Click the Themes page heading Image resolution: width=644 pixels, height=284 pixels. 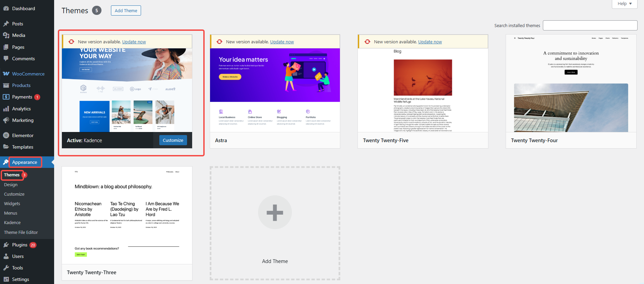click(x=75, y=10)
